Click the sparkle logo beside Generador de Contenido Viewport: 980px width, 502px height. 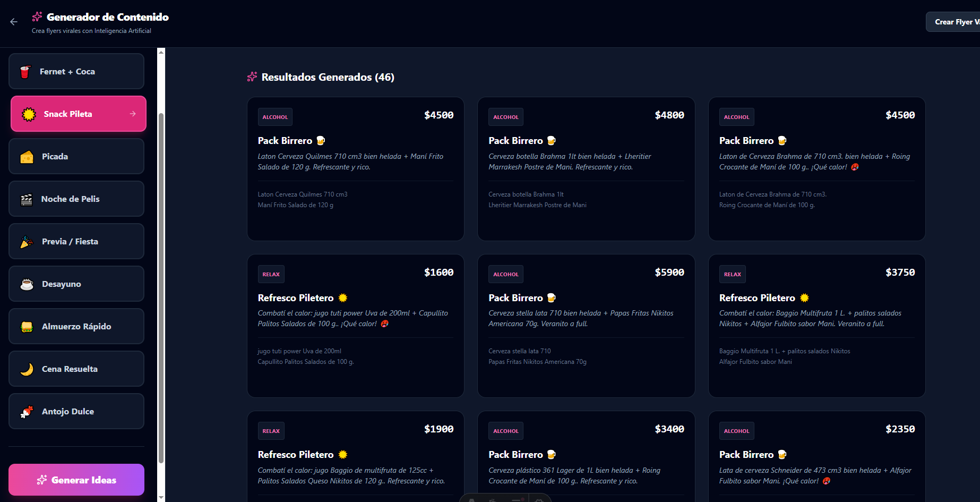tap(37, 17)
